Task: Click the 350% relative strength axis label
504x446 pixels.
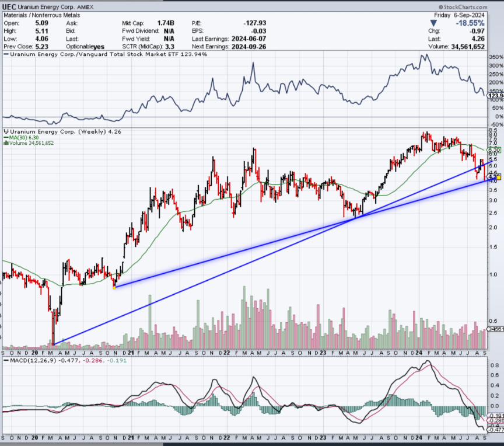Action: click(496, 57)
